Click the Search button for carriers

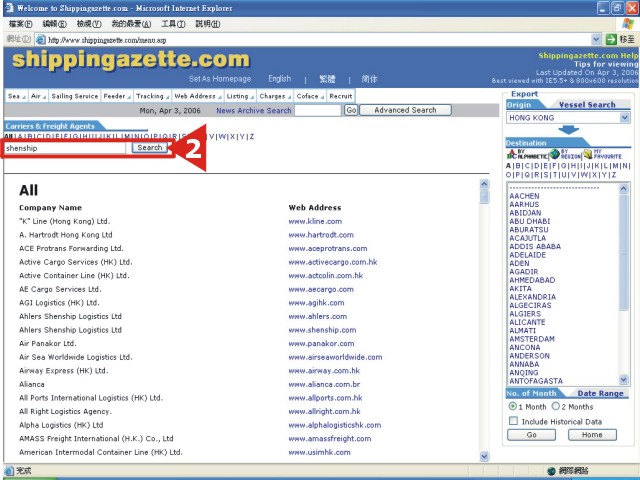[x=150, y=147]
